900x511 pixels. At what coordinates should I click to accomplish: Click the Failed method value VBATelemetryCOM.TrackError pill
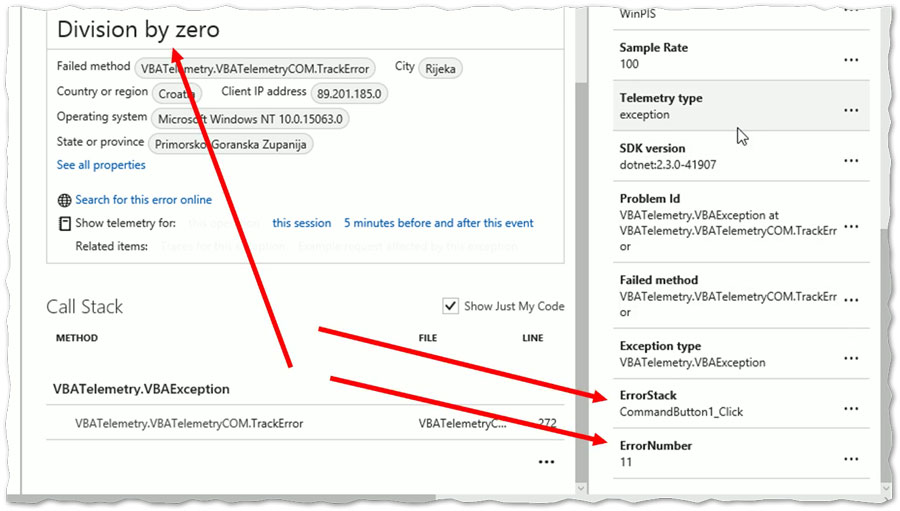click(x=255, y=68)
